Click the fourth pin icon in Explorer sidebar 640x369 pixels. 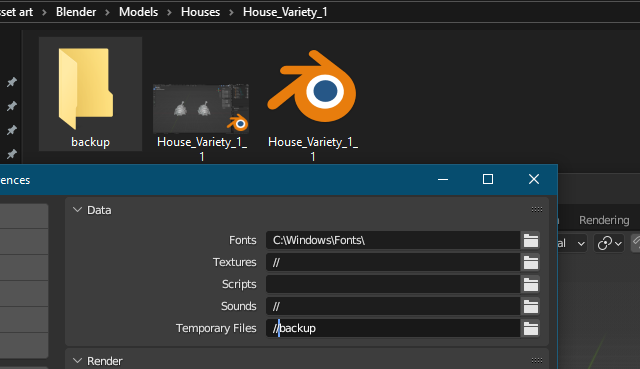pos(11,154)
